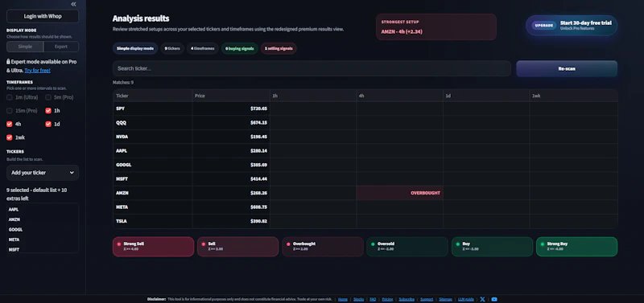The height and width of the screenshot is (303, 644).
Task: Click the 9 tickers chip
Action: 172,48
